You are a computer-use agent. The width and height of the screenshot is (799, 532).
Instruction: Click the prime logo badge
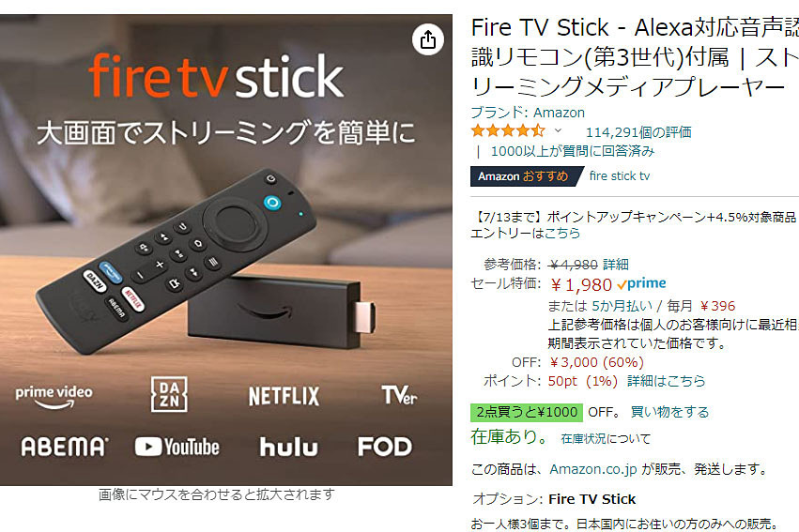click(641, 283)
